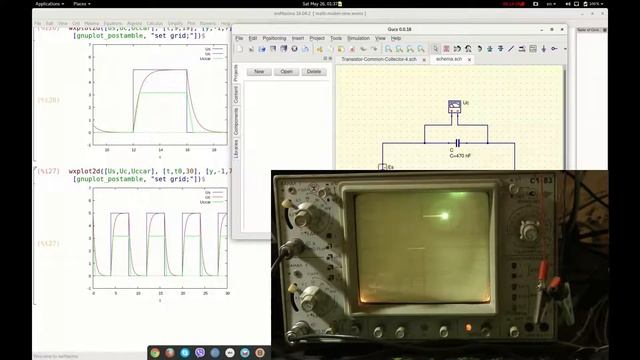The image size is (640, 360).
Task: Click the Open project button
Action: tap(287, 72)
